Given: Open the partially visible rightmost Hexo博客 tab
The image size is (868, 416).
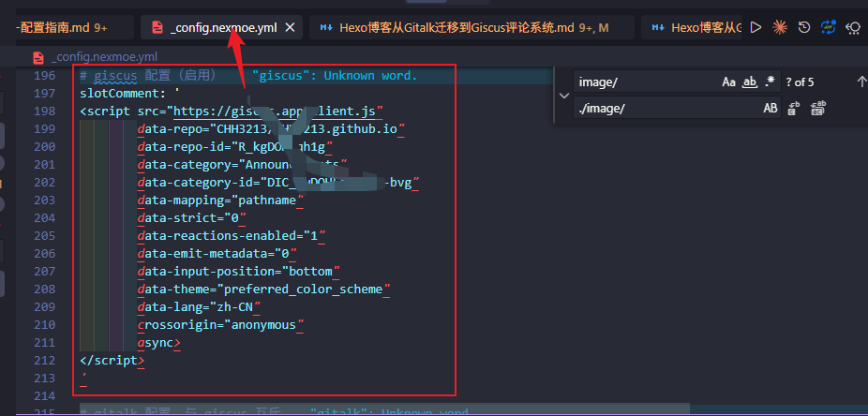Looking at the screenshot, I should pyautogui.click(x=693, y=28).
